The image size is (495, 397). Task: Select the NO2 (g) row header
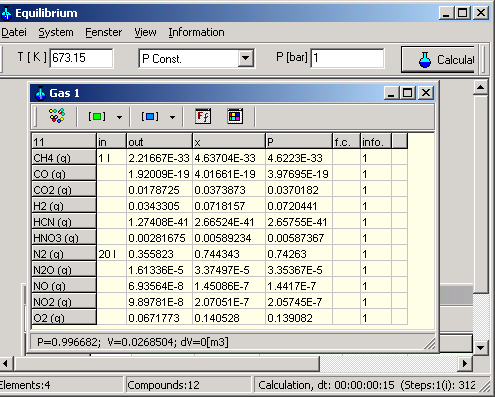64,301
